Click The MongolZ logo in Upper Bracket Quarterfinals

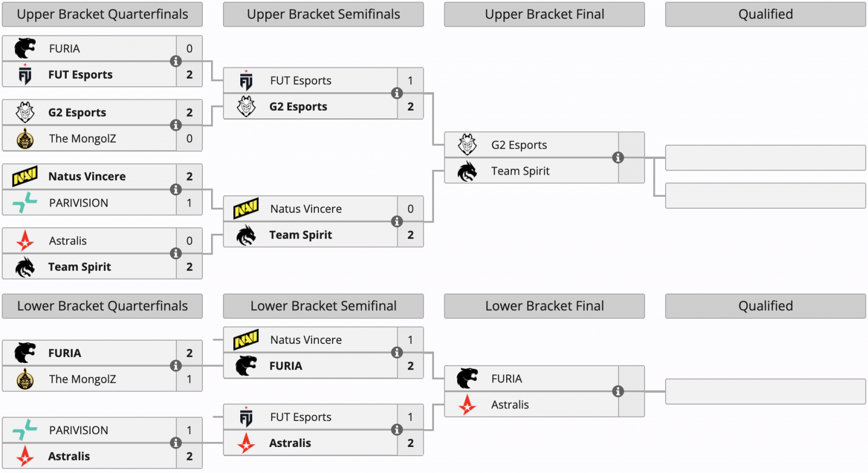[25, 139]
